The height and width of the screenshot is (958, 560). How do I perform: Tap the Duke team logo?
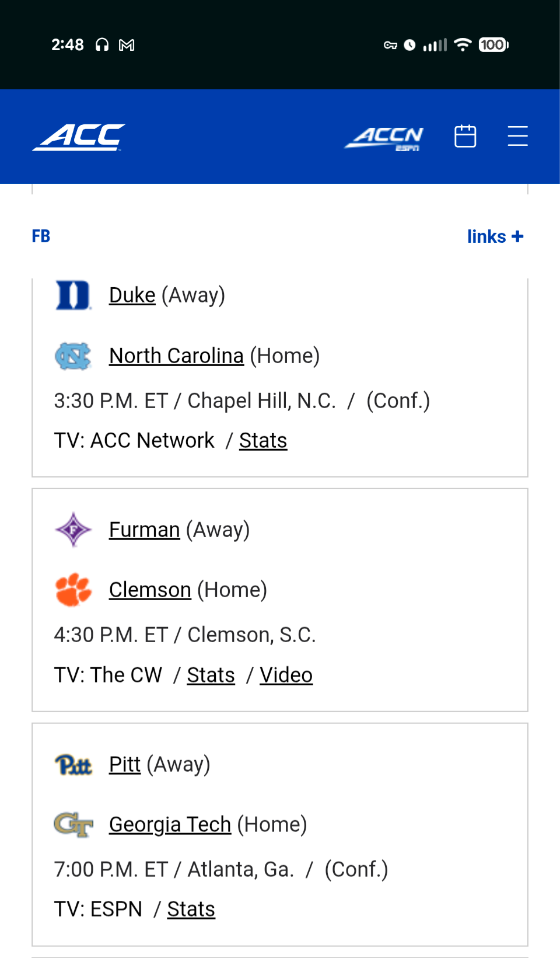click(x=73, y=295)
